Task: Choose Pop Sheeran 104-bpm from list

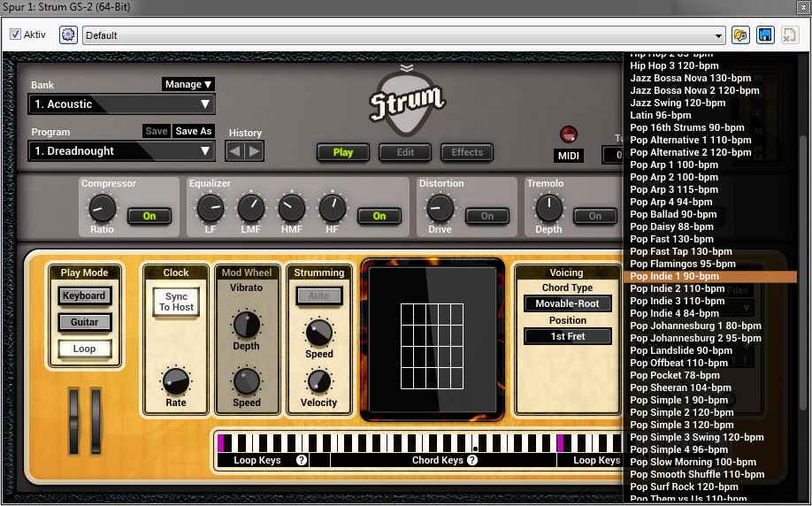Action: [710, 388]
